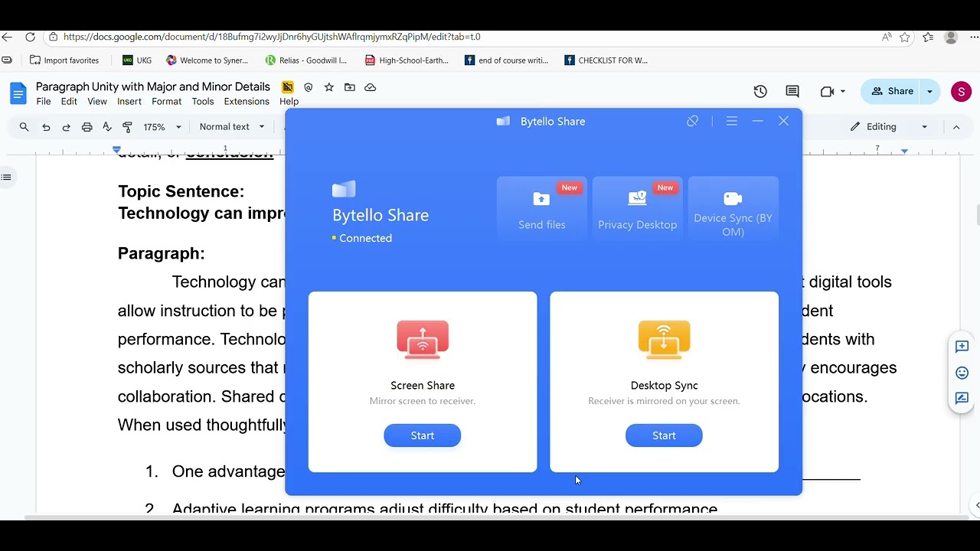This screenshot has height=551, width=980.
Task: Open the browser favorites list
Action: (x=928, y=37)
